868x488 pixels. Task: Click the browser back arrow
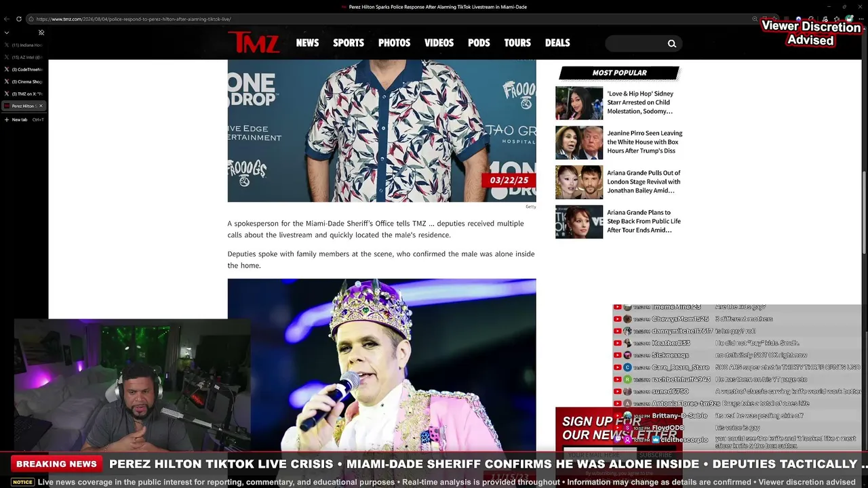(7, 19)
